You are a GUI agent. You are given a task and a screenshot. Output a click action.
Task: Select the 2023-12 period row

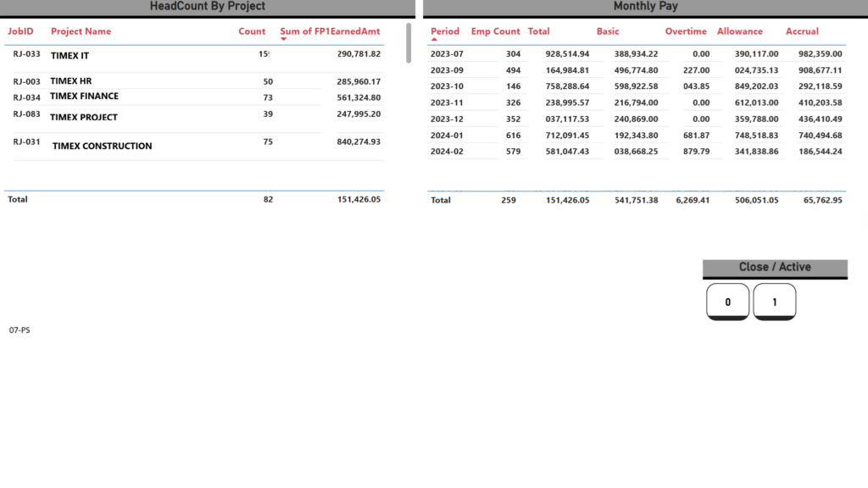click(x=637, y=119)
